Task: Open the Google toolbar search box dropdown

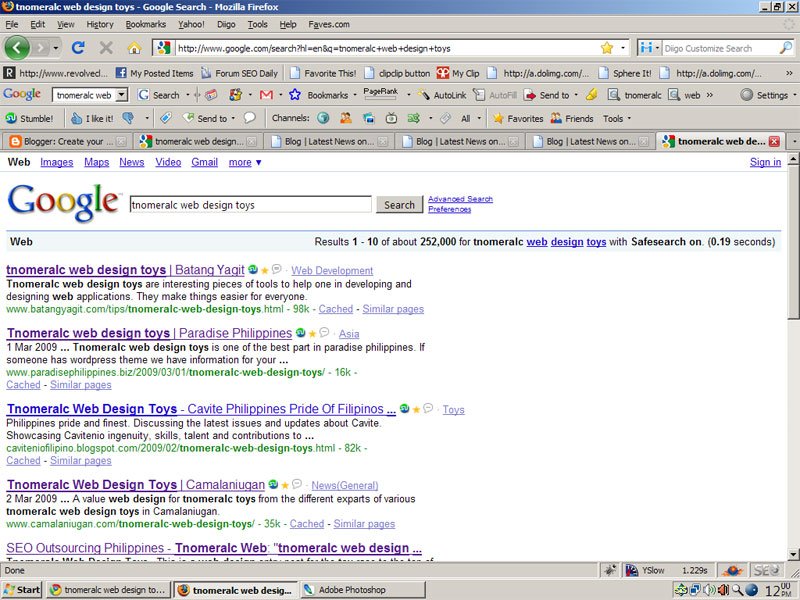Action: pyautogui.click(x=121, y=95)
